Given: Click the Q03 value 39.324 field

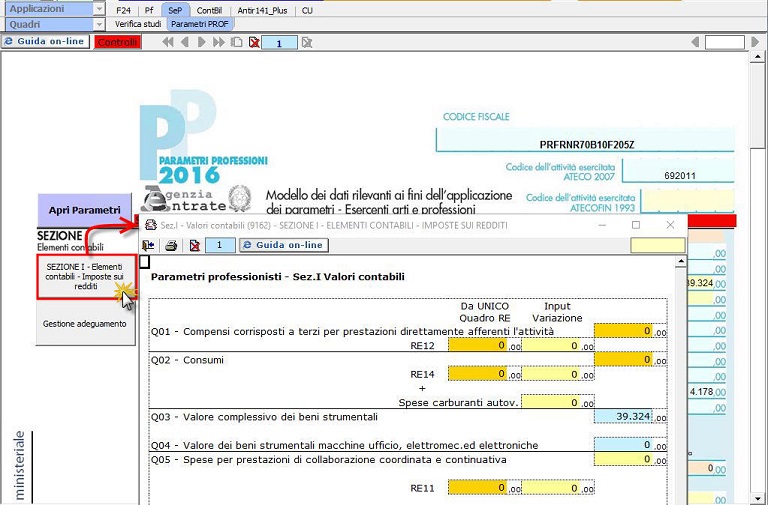Looking at the screenshot, I should pyautogui.click(x=623, y=416).
